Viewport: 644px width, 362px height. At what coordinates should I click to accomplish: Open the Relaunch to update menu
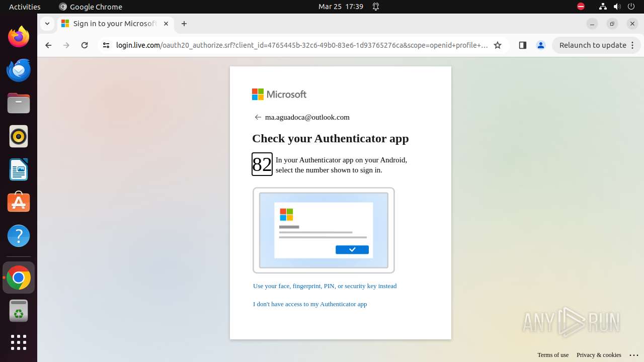click(x=597, y=45)
